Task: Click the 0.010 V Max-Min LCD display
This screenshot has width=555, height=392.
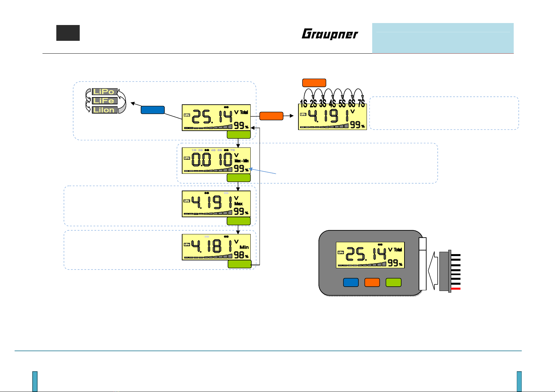Action: click(x=216, y=161)
